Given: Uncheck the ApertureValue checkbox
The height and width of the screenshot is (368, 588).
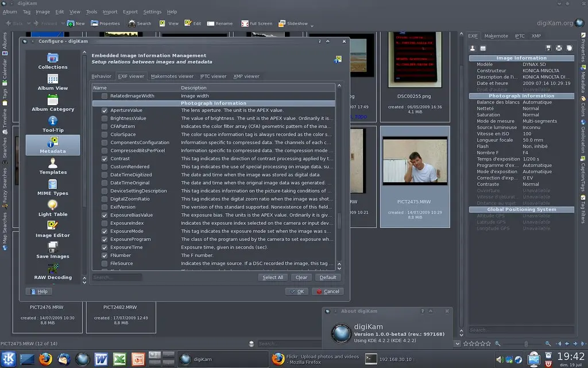Looking at the screenshot, I should click(x=105, y=110).
